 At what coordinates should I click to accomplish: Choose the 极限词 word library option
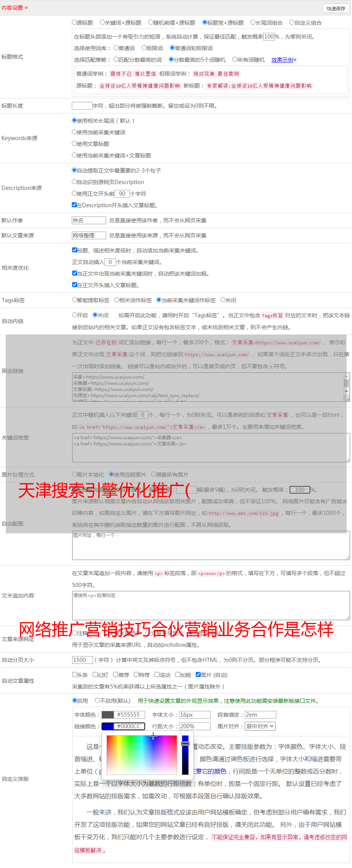(x=144, y=48)
